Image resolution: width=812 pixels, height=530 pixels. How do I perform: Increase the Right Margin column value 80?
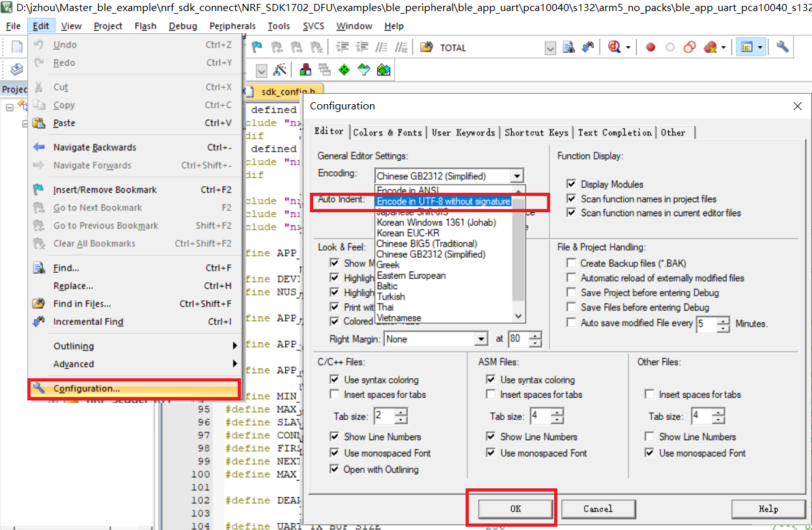pos(535,335)
